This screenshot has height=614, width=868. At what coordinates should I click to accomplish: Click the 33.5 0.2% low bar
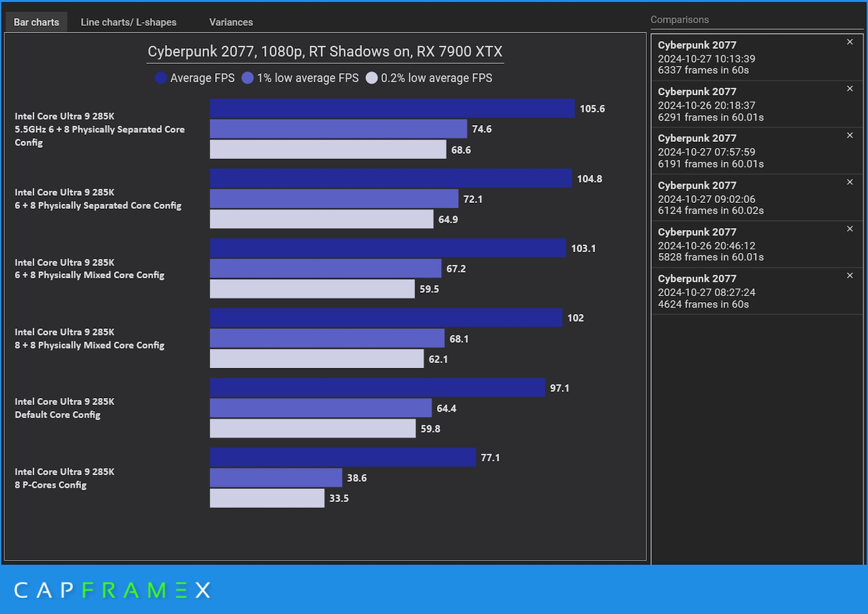267,498
